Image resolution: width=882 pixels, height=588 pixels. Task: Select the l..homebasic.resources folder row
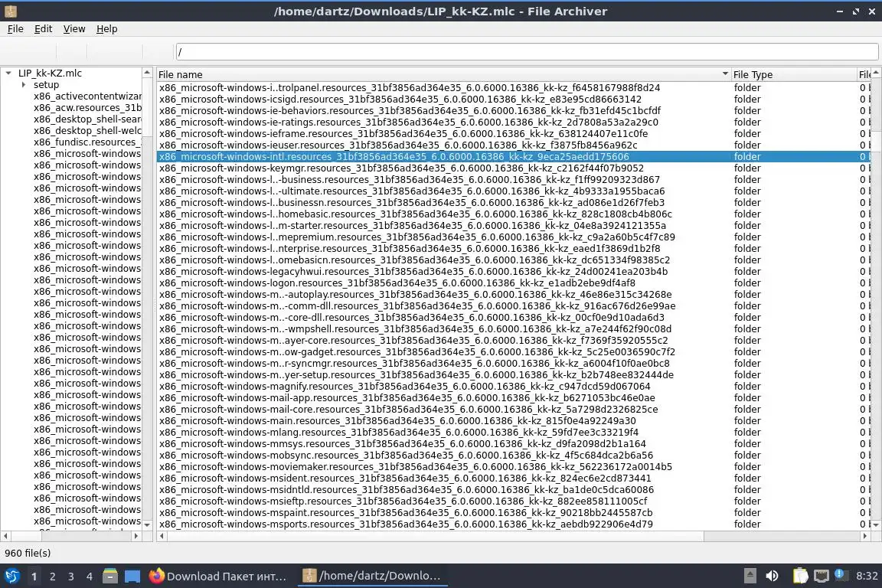pyautogui.click(x=514, y=214)
